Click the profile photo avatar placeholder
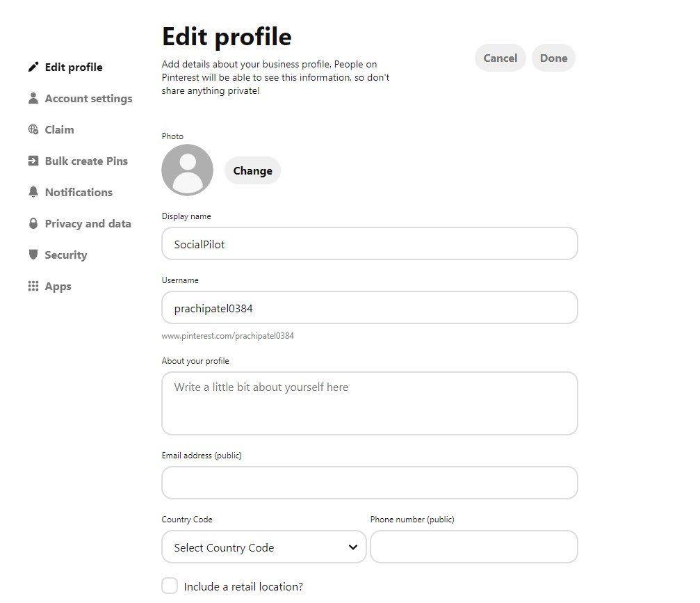Viewport: 700px width, 603px height. (186, 169)
